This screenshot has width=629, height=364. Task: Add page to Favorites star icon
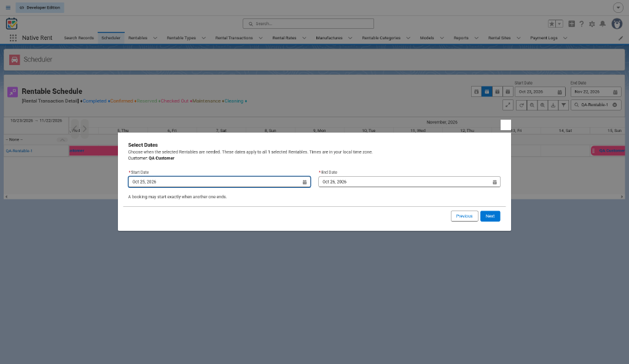(552, 24)
